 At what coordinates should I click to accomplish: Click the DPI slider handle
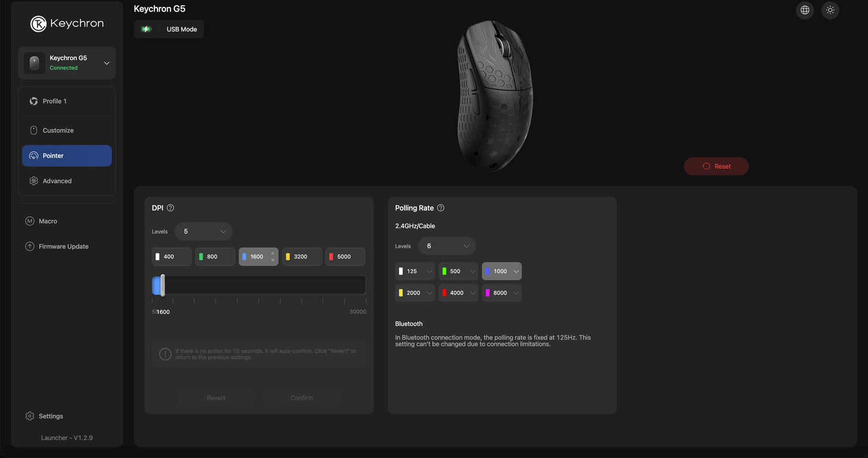163,285
